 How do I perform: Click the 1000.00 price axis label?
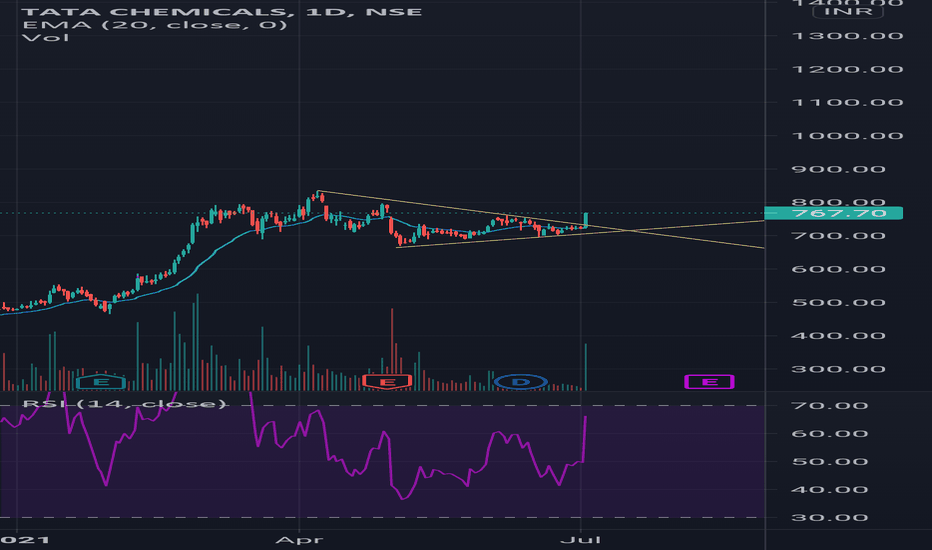coord(847,136)
